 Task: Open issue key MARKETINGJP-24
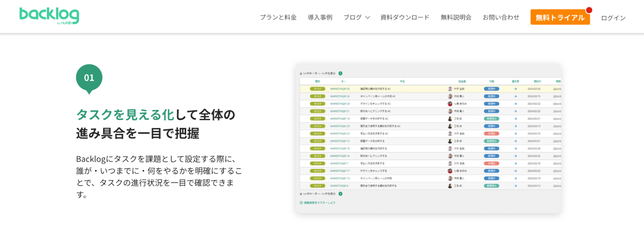[340, 96]
